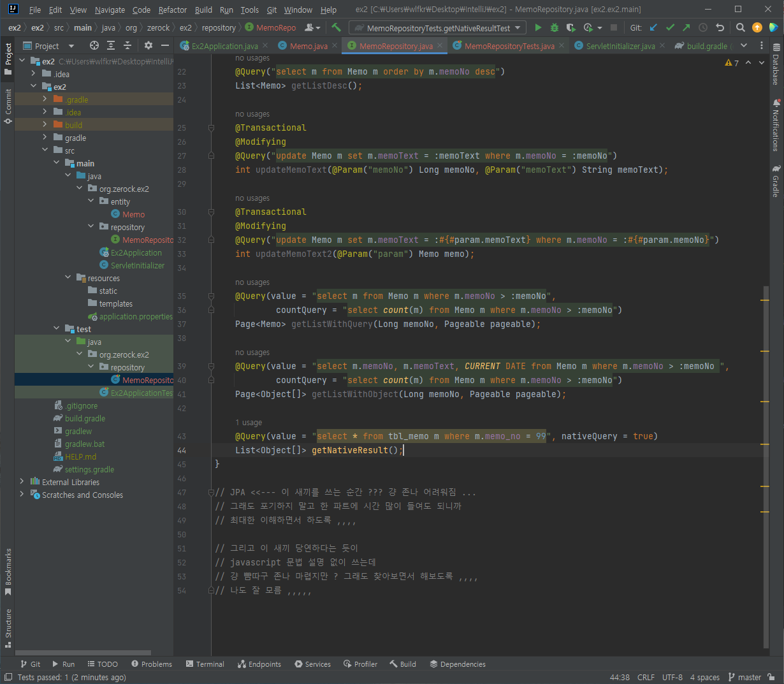Open the run configuration dropdown
784x684 pixels.
point(438,27)
